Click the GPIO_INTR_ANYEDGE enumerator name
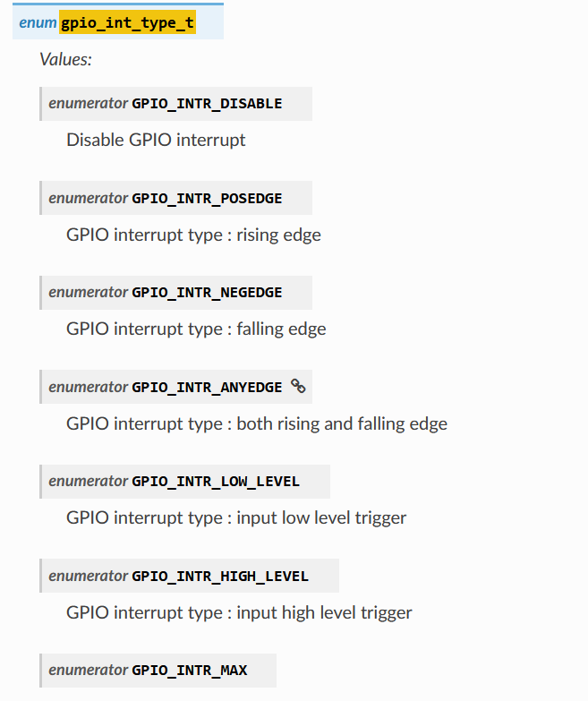The height and width of the screenshot is (701, 588). (x=207, y=387)
